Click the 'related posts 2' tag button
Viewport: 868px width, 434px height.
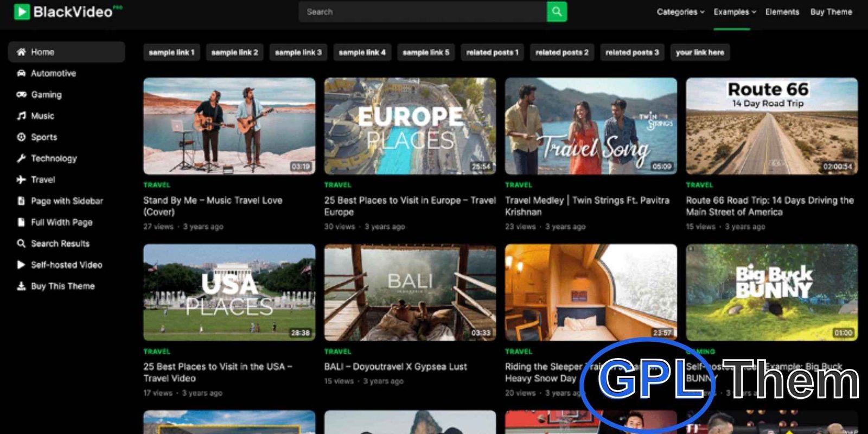pyautogui.click(x=561, y=53)
